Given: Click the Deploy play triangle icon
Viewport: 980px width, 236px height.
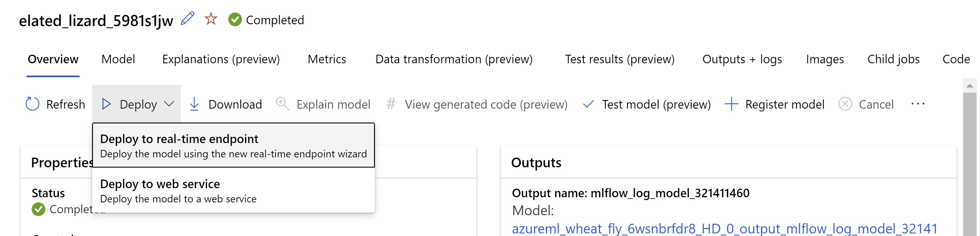Looking at the screenshot, I should (x=106, y=104).
